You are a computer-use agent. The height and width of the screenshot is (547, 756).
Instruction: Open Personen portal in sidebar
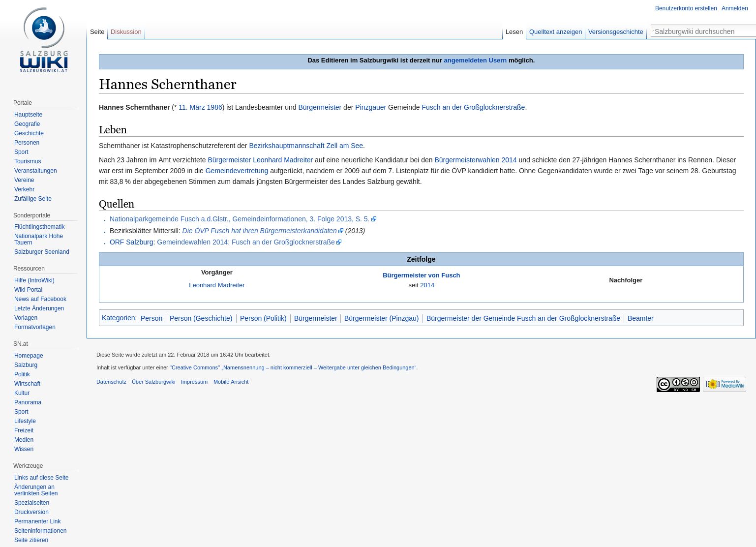(27, 143)
